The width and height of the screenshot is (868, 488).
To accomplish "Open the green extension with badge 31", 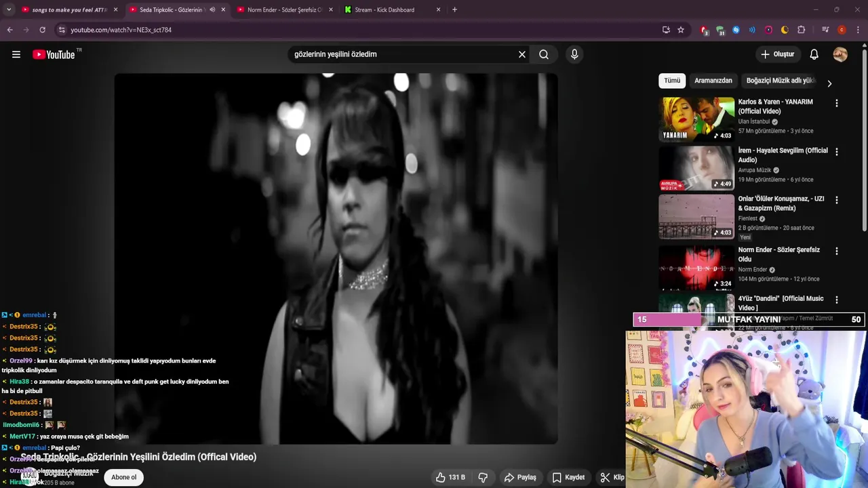I will (719, 30).
